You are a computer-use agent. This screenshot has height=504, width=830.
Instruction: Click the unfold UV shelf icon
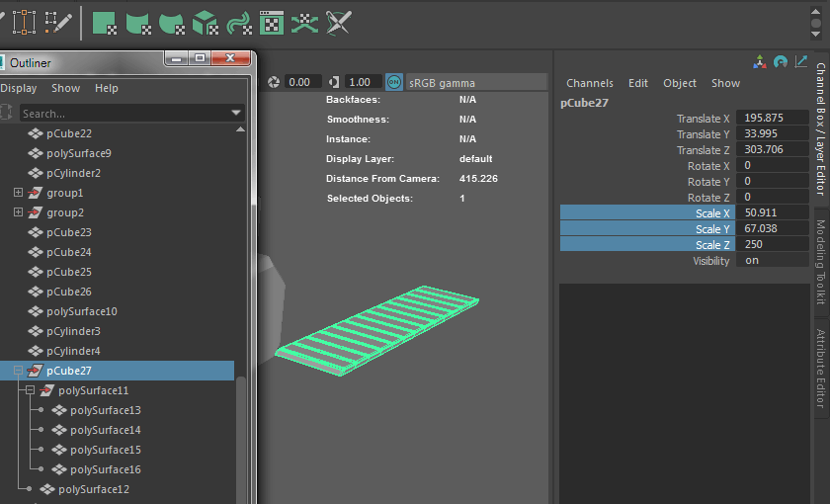305,24
